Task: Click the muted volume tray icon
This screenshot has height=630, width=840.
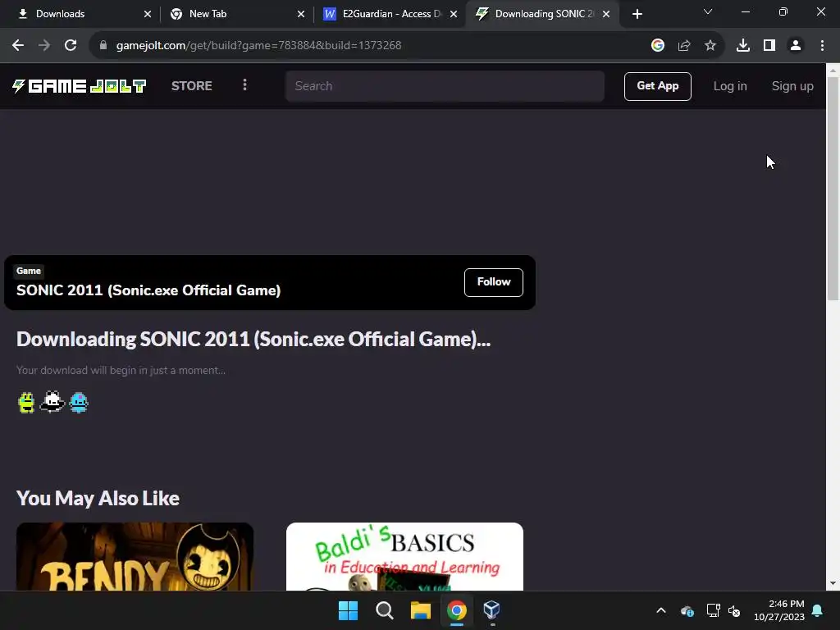Action: point(734,610)
